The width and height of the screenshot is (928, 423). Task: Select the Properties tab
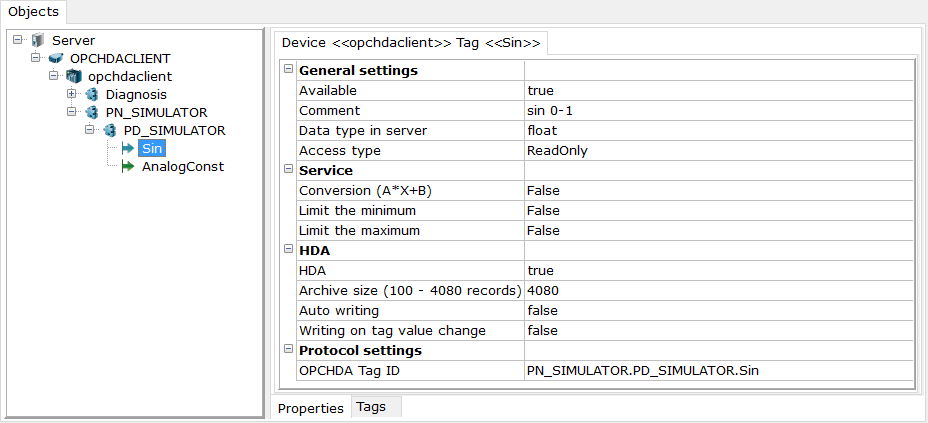311,408
